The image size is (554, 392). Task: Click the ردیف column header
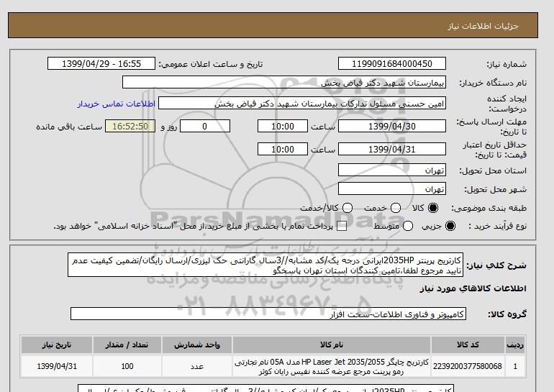coord(515,345)
